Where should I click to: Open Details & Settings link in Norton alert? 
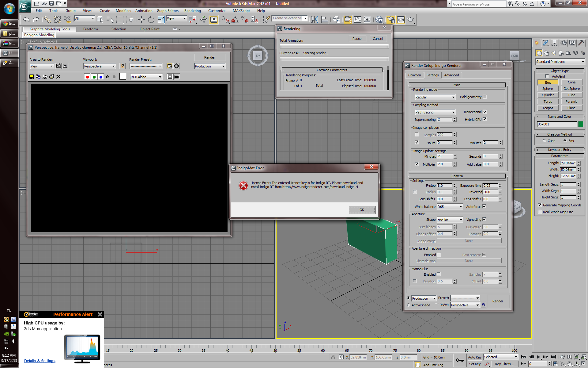40,361
